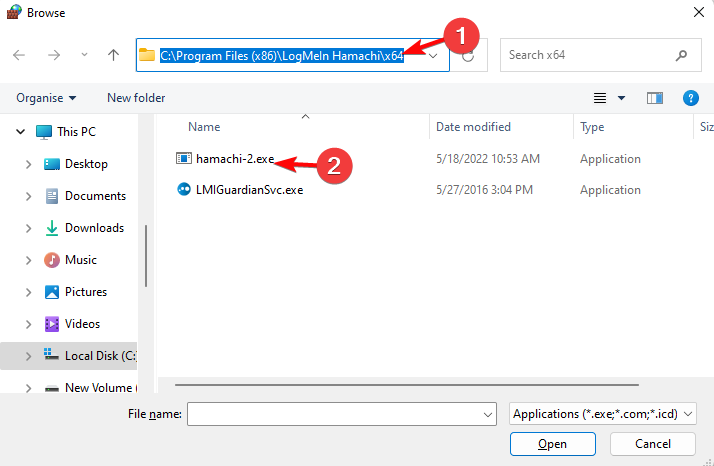Expand the New Volume tree node
The height and width of the screenshot is (466, 714).
tap(28, 388)
